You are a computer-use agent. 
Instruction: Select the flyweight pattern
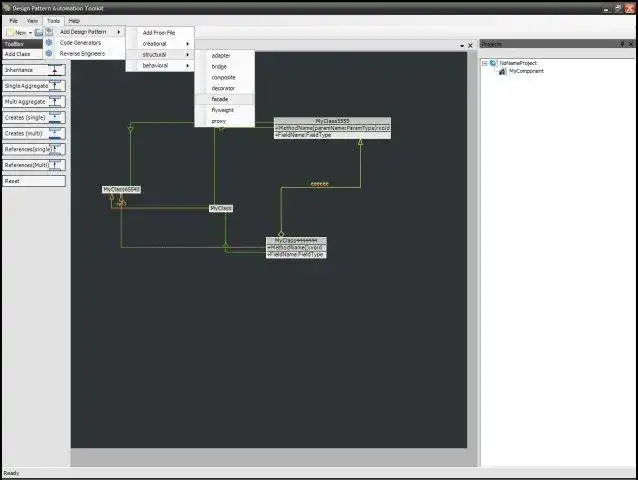pyautogui.click(x=225, y=110)
